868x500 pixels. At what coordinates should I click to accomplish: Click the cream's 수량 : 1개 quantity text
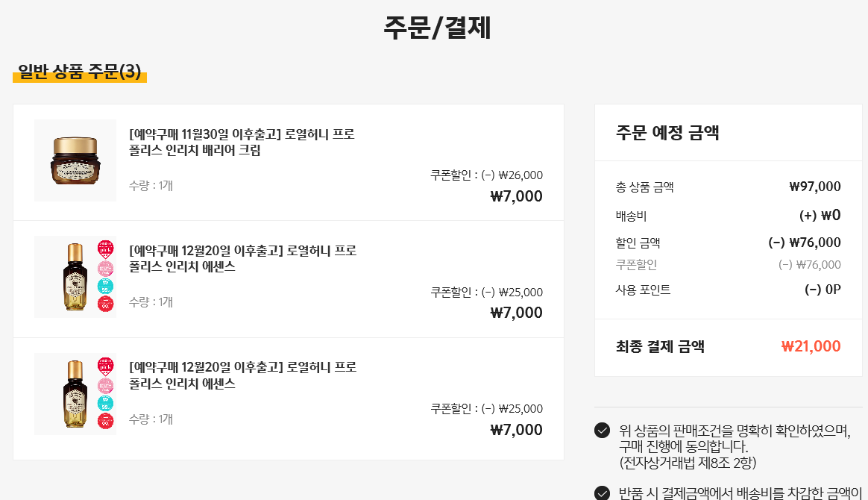pyautogui.click(x=151, y=185)
